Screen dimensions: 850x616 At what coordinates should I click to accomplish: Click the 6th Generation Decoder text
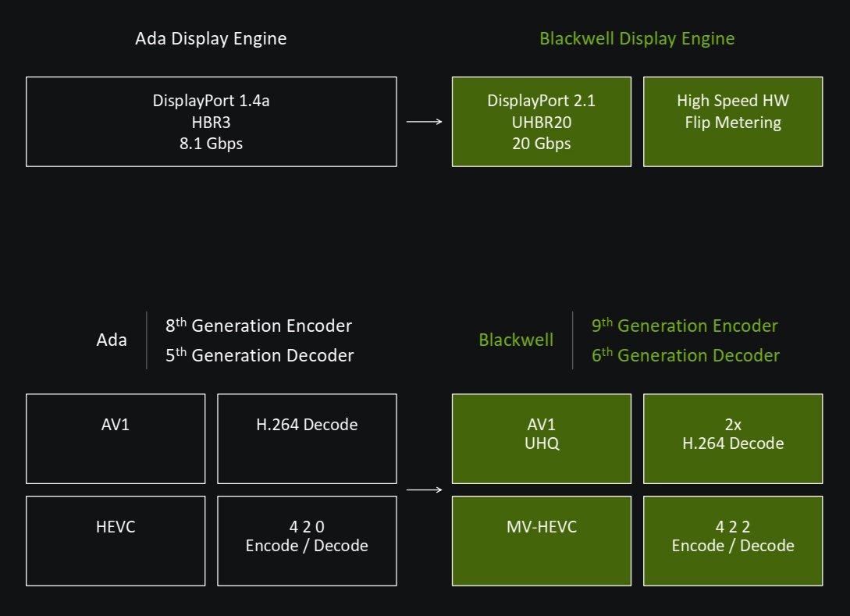pos(685,355)
